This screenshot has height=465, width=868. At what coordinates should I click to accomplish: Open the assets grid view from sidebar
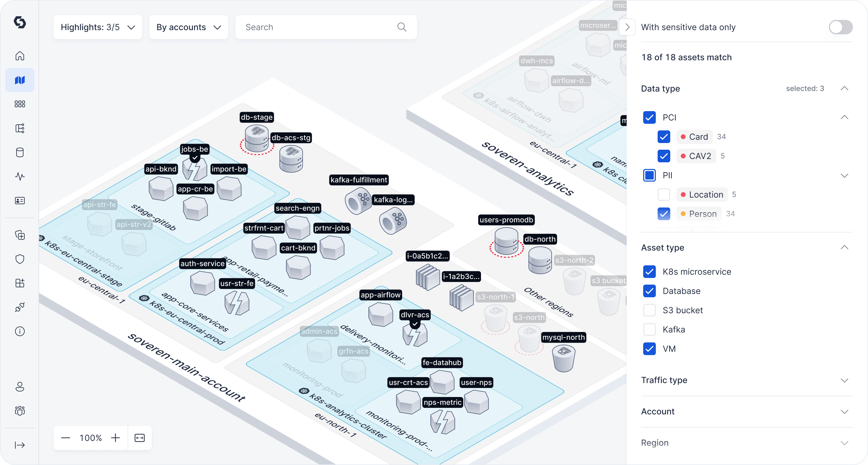20,104
